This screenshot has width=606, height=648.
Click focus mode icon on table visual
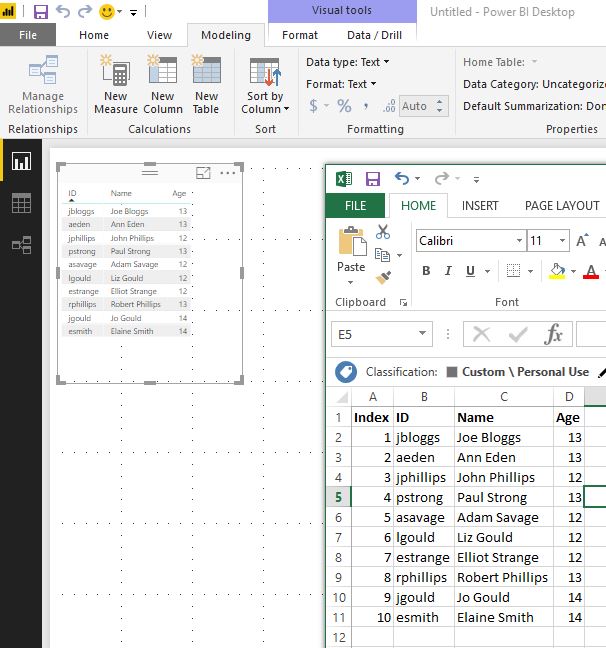203,173
